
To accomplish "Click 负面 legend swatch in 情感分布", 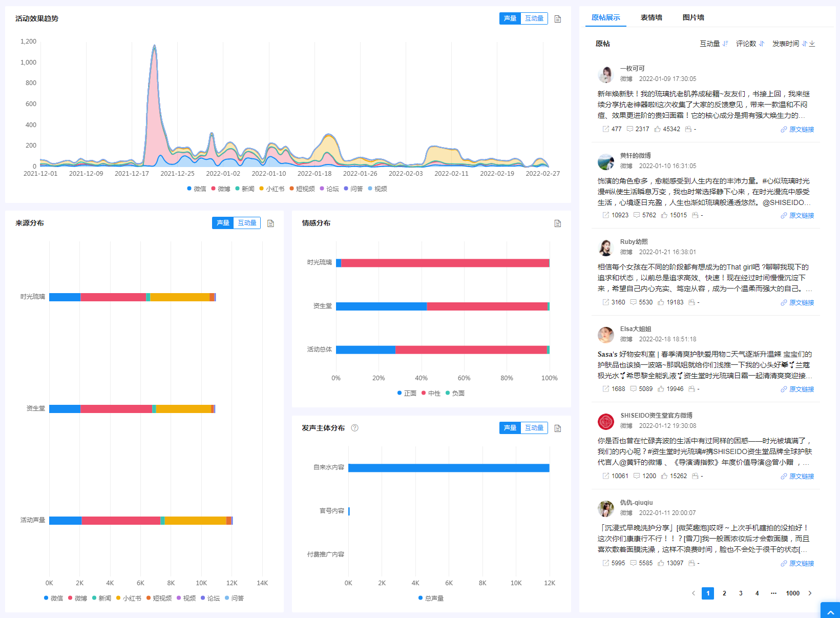I will (x=448, y=393).
